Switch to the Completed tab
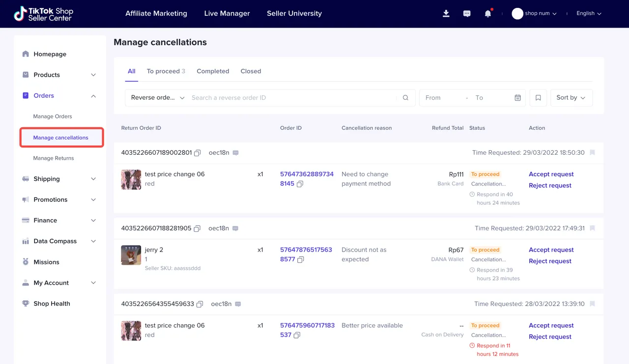The height and width of the screenshot is (364, 629). pos(213,71)
